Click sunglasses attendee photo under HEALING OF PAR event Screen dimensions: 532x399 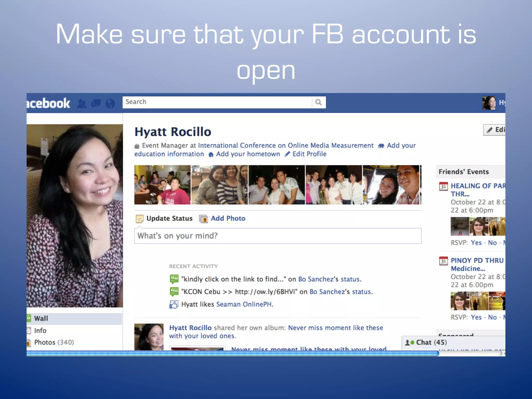(x=479, y=226)
